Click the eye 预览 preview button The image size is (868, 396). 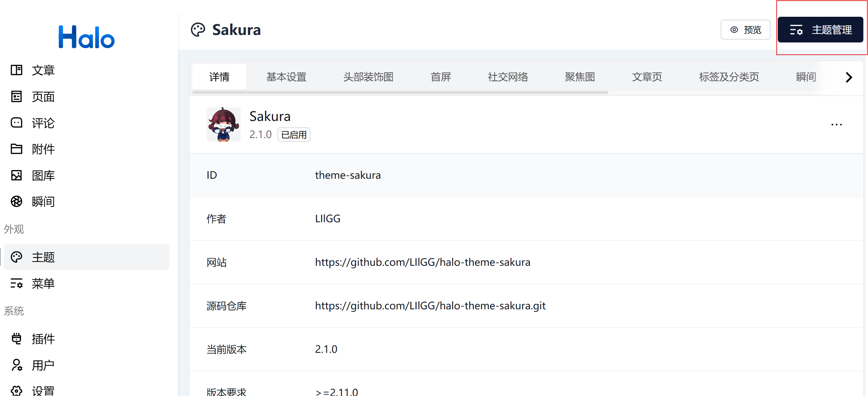coord(745,30)
